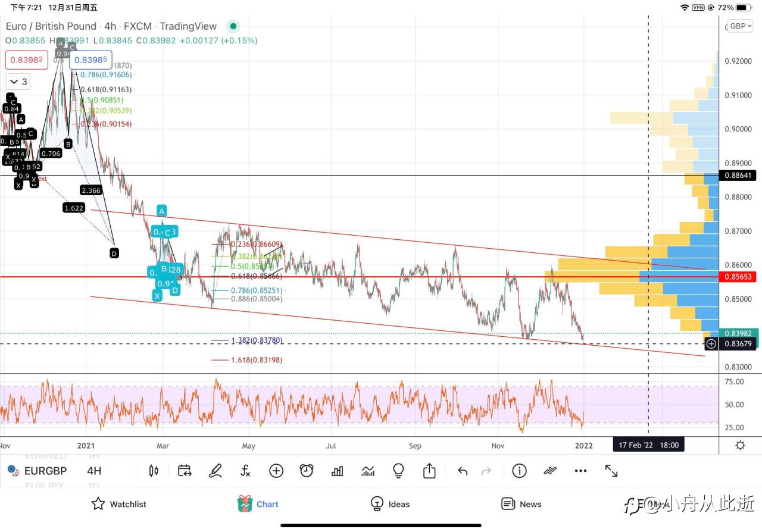
Task: Open the candlestick chart style picker
Action: pyautogui.click(x=154, y=471)
